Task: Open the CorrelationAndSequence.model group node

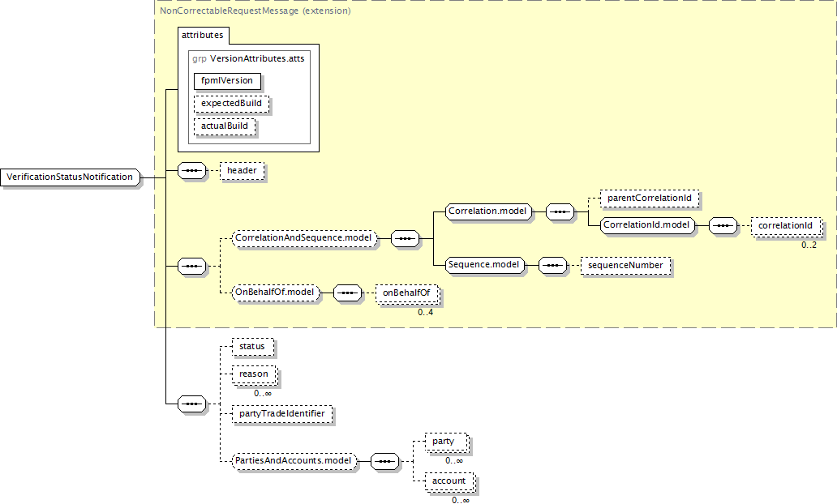Action: (303, 238)
